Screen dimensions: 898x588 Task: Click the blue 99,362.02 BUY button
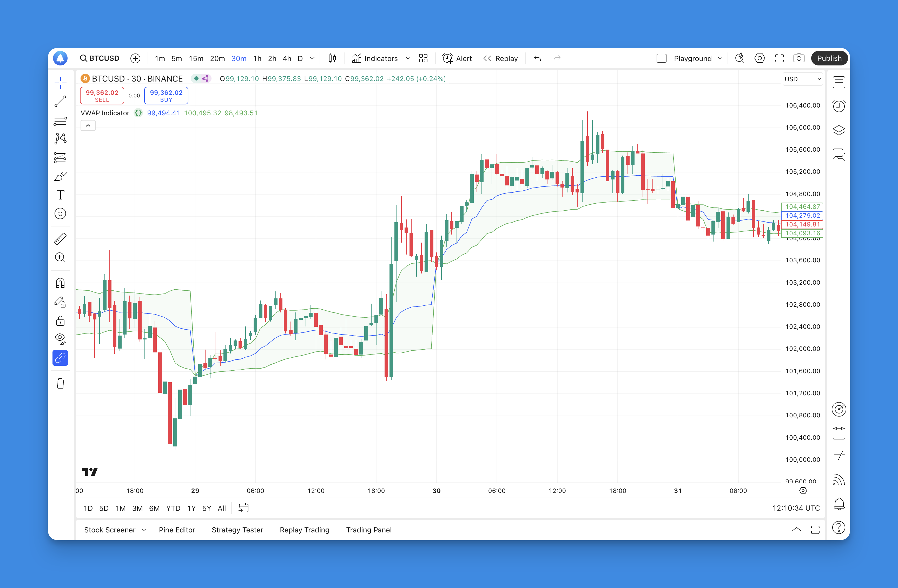(x=166, y=96)
